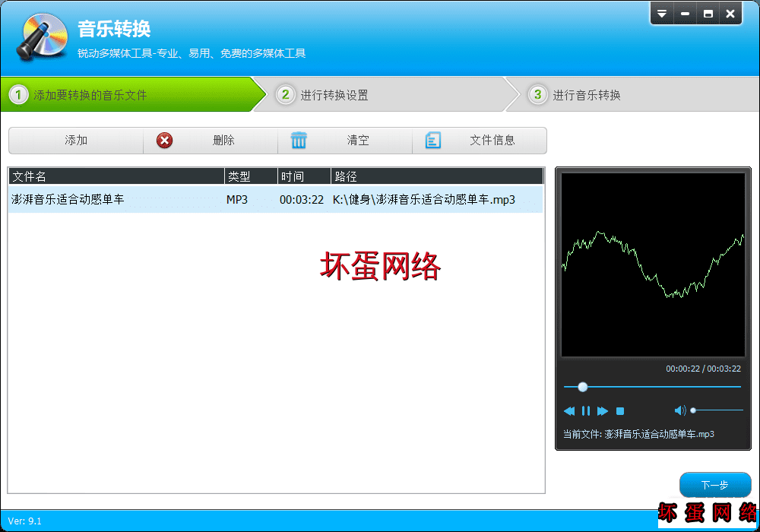
Task: Click the volume slider track
Action: (718, 410)
